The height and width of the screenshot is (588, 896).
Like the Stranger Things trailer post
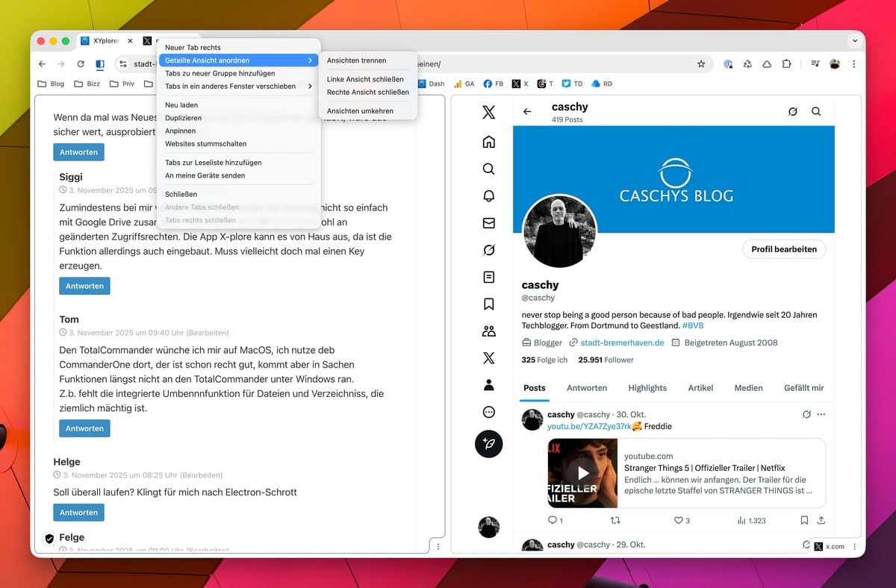678,520
